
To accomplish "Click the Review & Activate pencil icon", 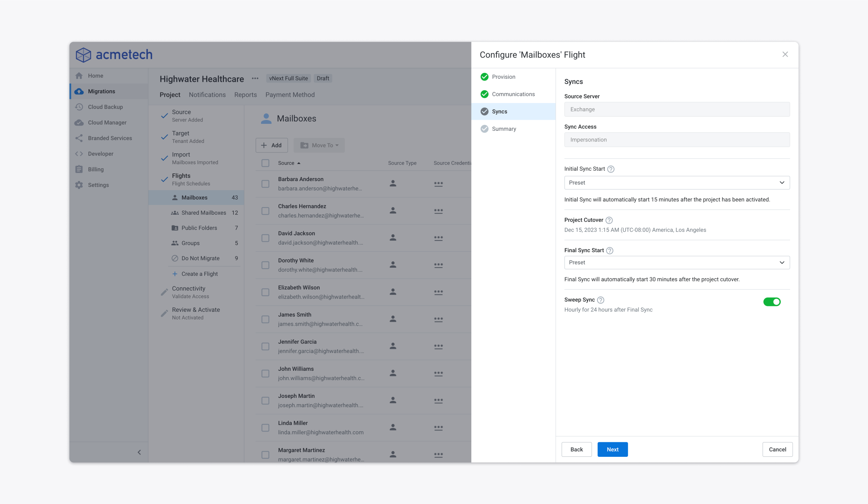I will click(165, 313).
